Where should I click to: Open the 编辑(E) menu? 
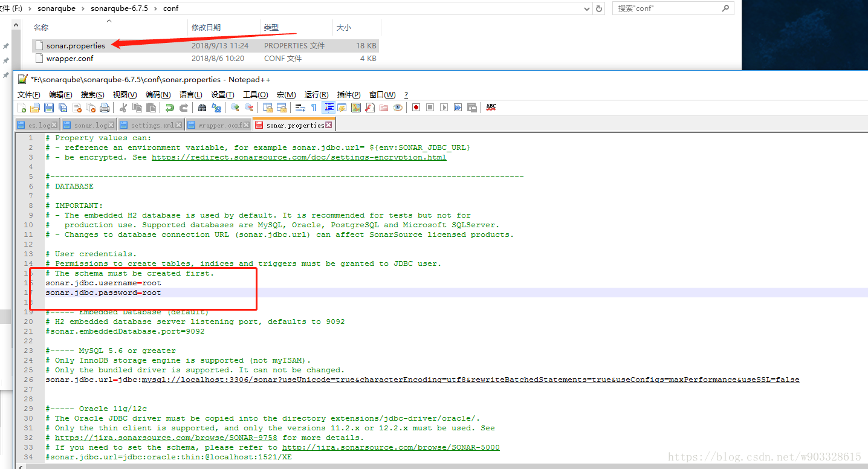pyautogui.click(x=60, y=95)
